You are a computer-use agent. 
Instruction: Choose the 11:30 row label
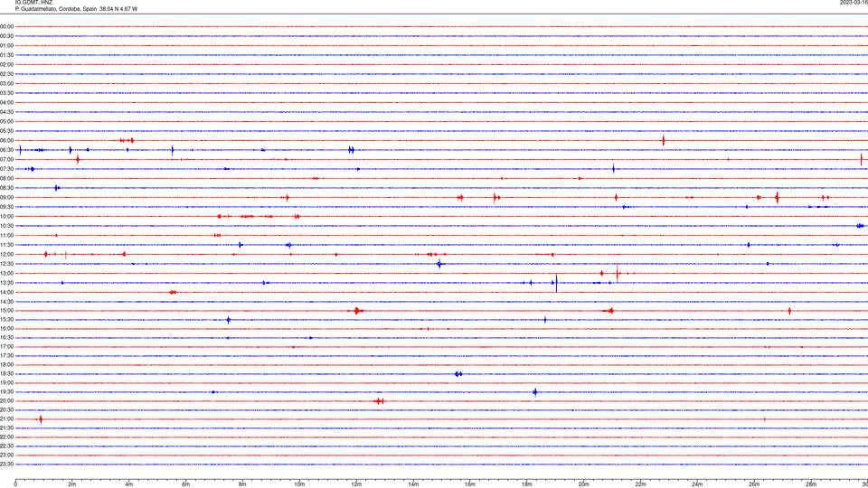(6, 245)
